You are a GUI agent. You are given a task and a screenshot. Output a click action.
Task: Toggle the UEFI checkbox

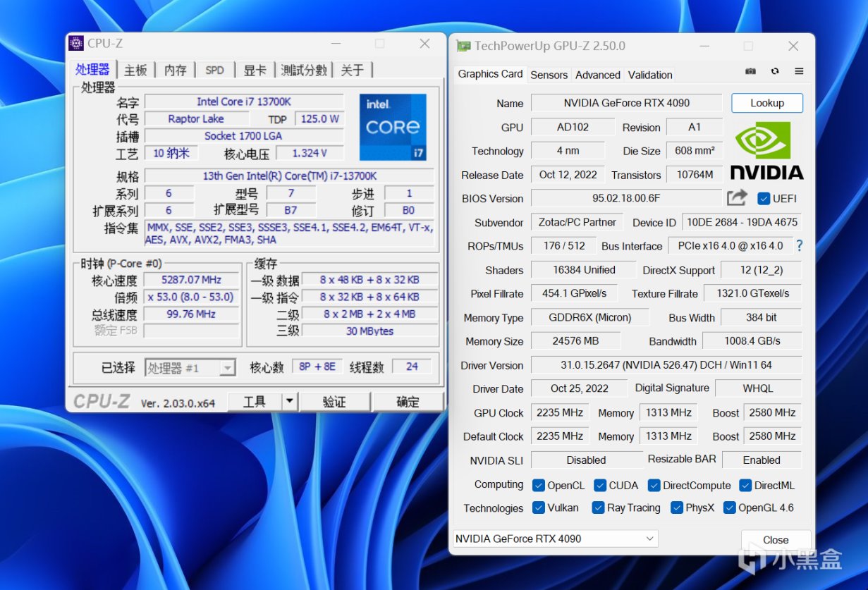(763, 199)
